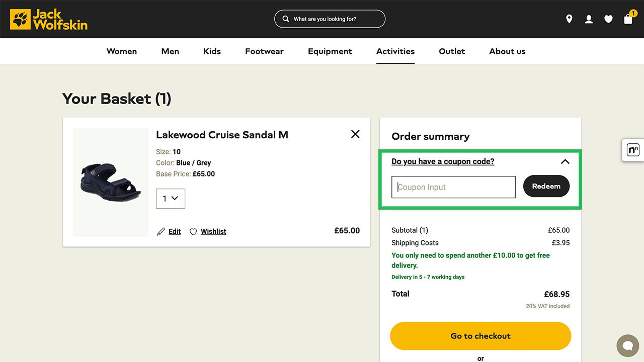Click the side tab widget icon
This screenshot has width=644, height=362.
(x=633, y=150)
